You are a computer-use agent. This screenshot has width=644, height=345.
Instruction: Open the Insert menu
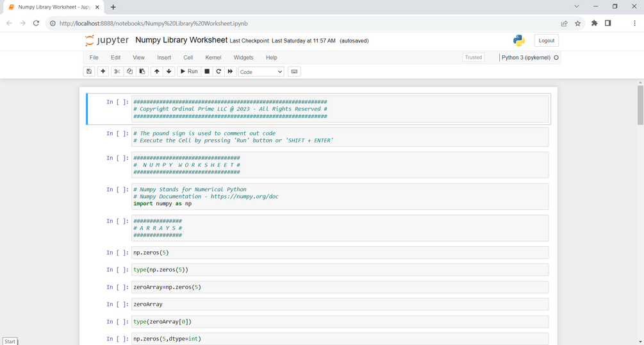[164, 58]
